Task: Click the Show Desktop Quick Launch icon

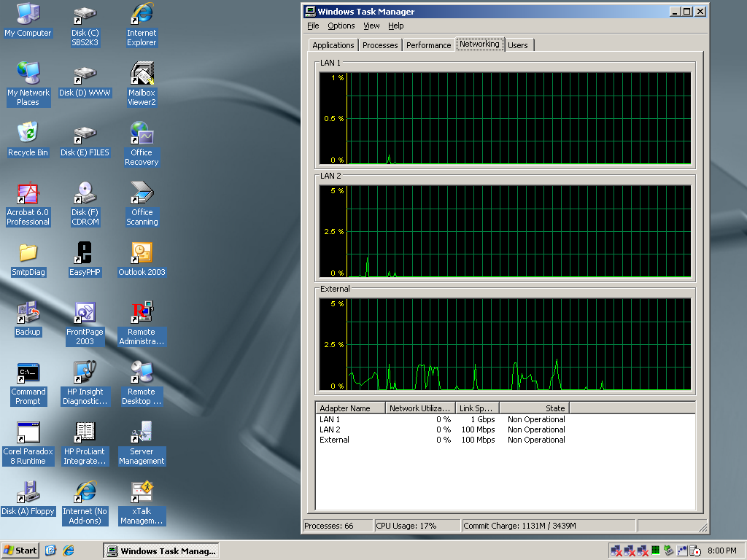Action: tap(50, 551)
